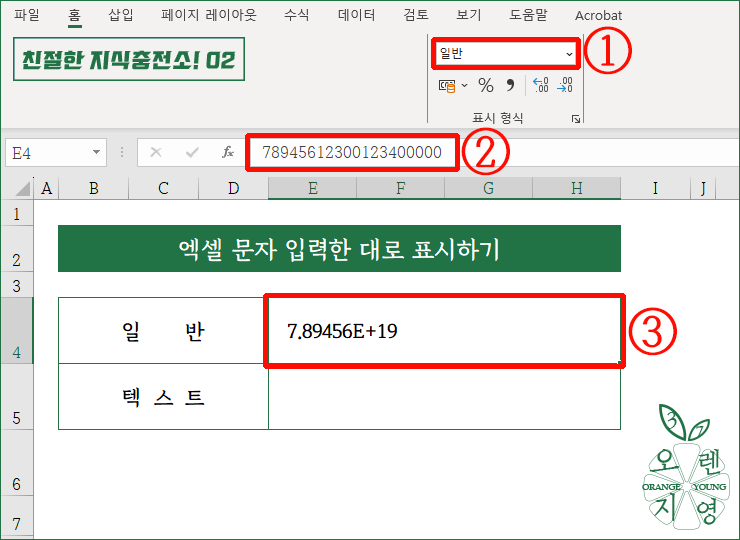Open the 도움말 tab
This screenshot has width=740, height=540.
[528, 15]
